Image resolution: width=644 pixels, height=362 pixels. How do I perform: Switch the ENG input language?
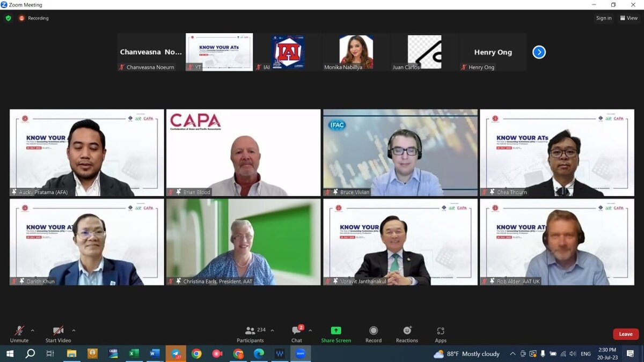(586, 353)
